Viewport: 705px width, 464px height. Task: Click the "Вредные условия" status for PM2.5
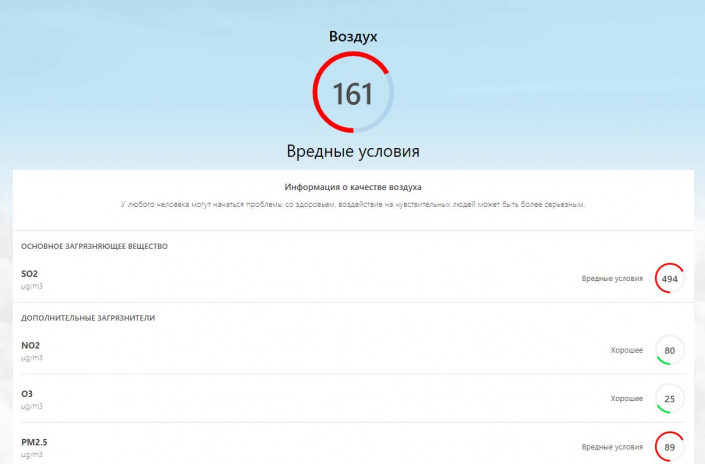click(612, 447)
